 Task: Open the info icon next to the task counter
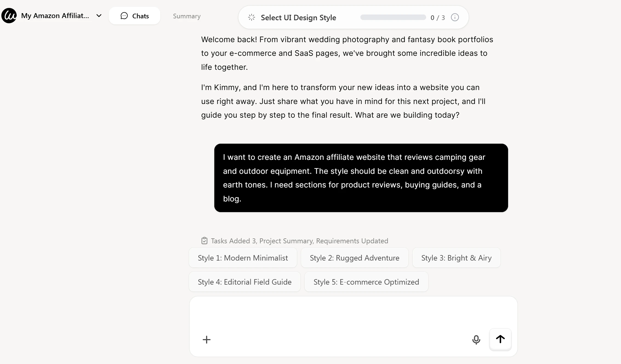click(455, 17)
